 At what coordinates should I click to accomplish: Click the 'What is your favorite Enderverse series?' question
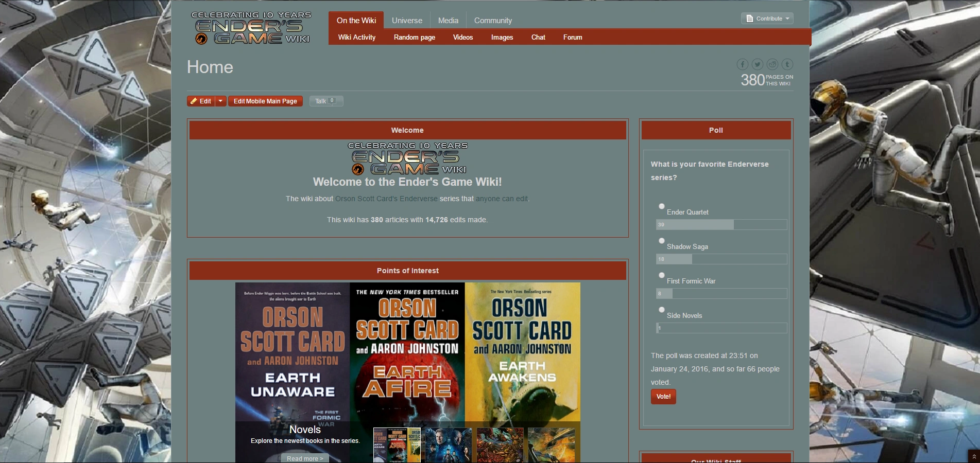pos(710,171)
